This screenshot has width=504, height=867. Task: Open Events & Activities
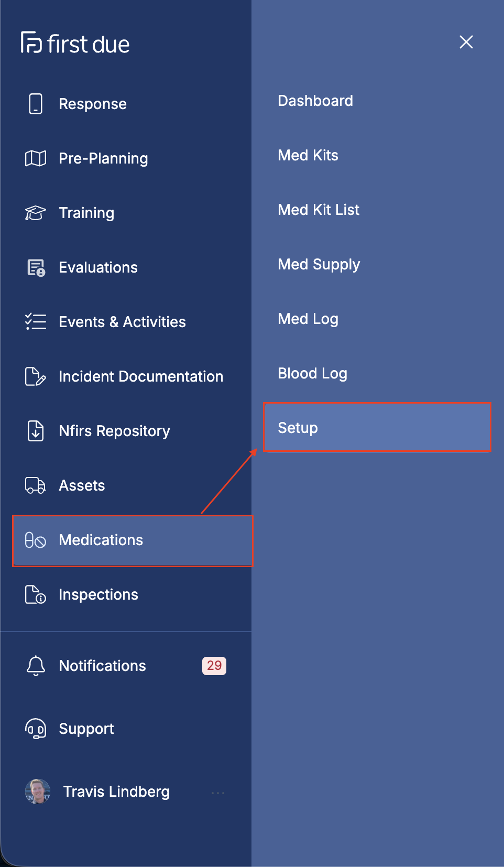pyautogui.click(x=122, y=322)
